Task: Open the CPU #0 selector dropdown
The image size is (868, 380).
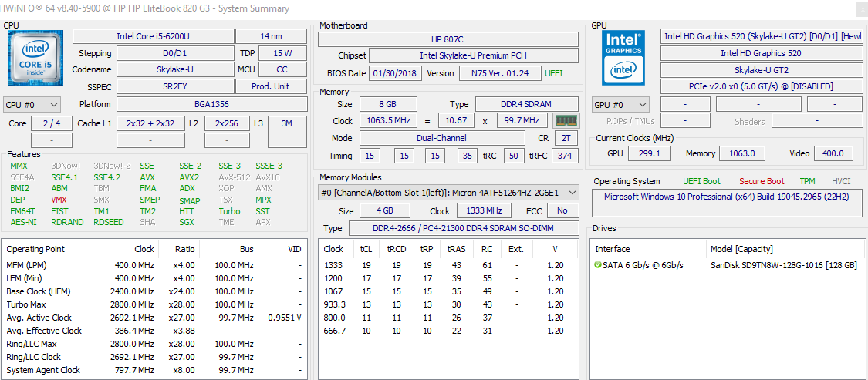Action: [x=32, y=104]
